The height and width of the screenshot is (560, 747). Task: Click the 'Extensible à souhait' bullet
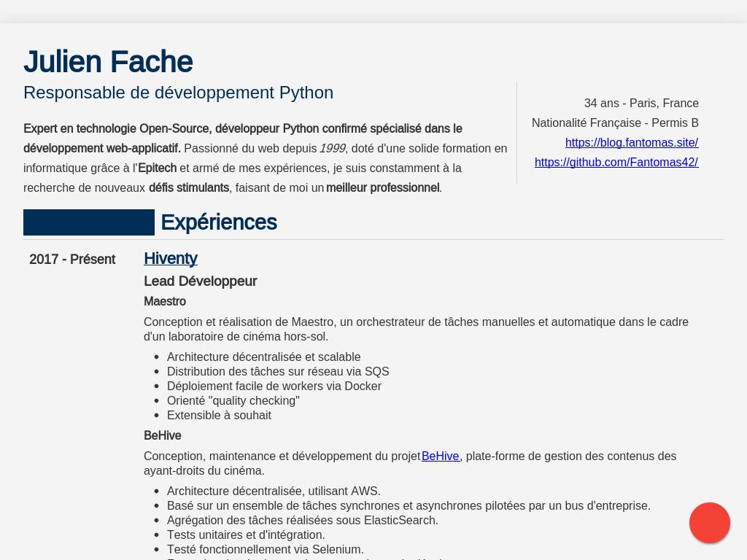point(219,415)
